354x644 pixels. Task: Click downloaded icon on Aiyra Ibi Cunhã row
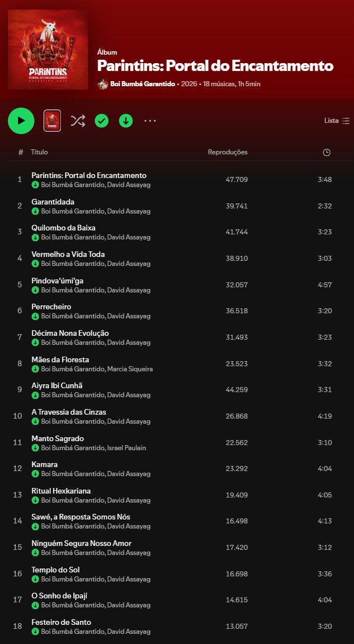pos(36,395)
